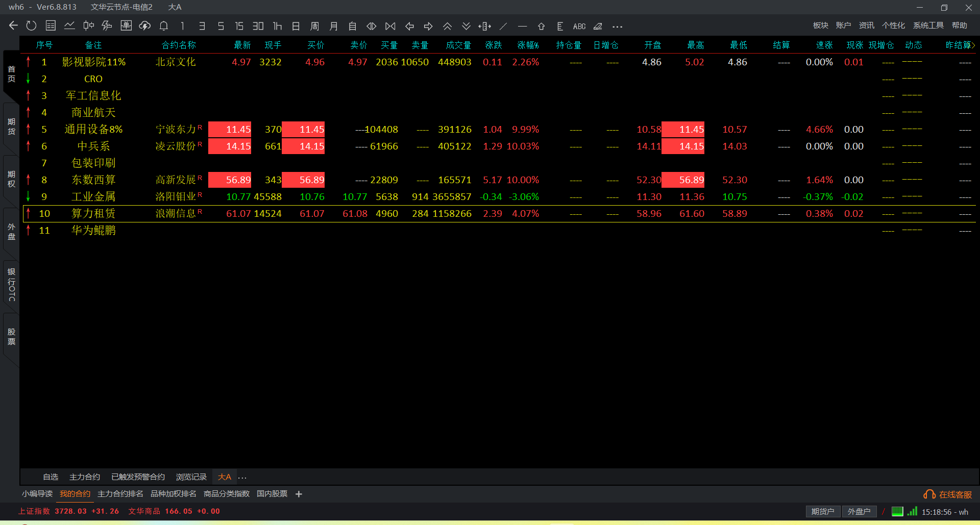Image resolution: width=980 pixels, height=525 pixels.
Task: Switch to 期货 side tab
Action: 11,127
